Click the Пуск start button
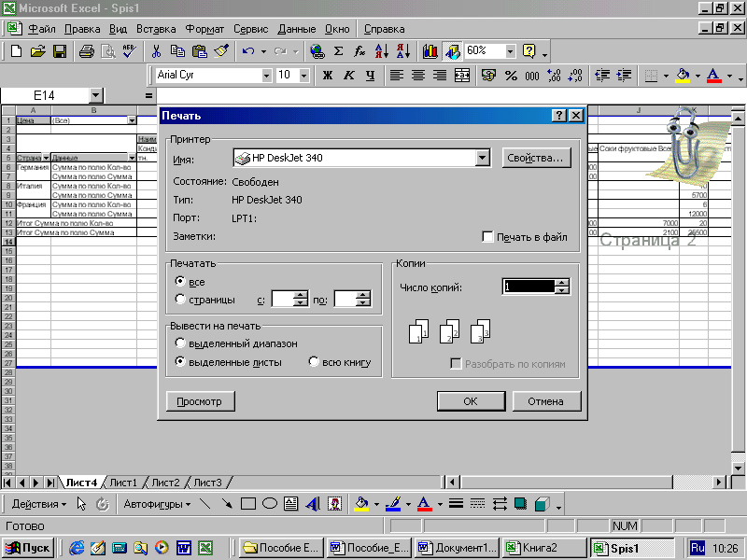The image size is (747, 560). click(x=28, y=548)
